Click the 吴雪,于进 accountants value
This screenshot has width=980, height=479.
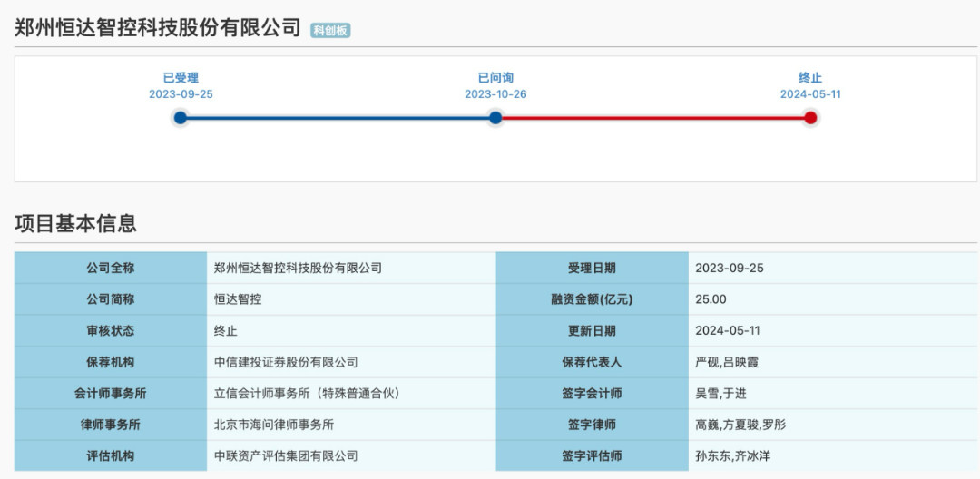[x=720, y=394]
